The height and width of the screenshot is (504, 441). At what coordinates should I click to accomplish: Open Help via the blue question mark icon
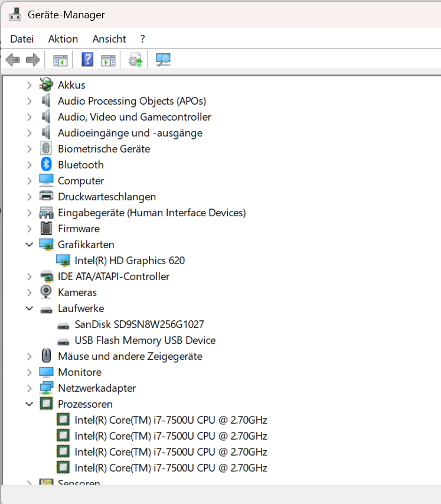[87, 60]
